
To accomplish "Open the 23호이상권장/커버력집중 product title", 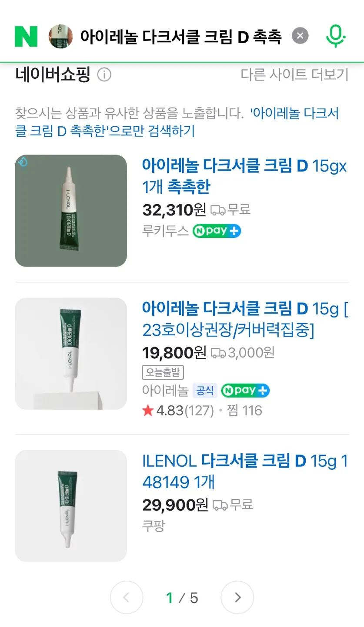I will (245, 320).
